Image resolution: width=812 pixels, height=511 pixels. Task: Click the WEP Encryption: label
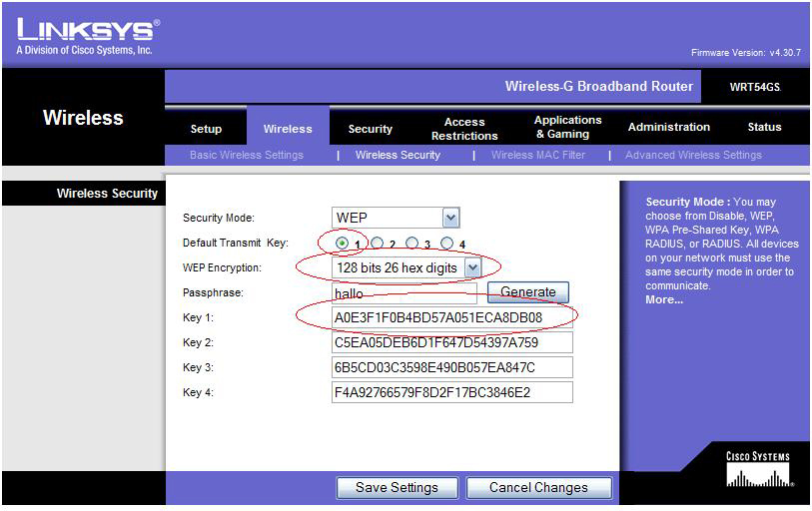(222, 267)
